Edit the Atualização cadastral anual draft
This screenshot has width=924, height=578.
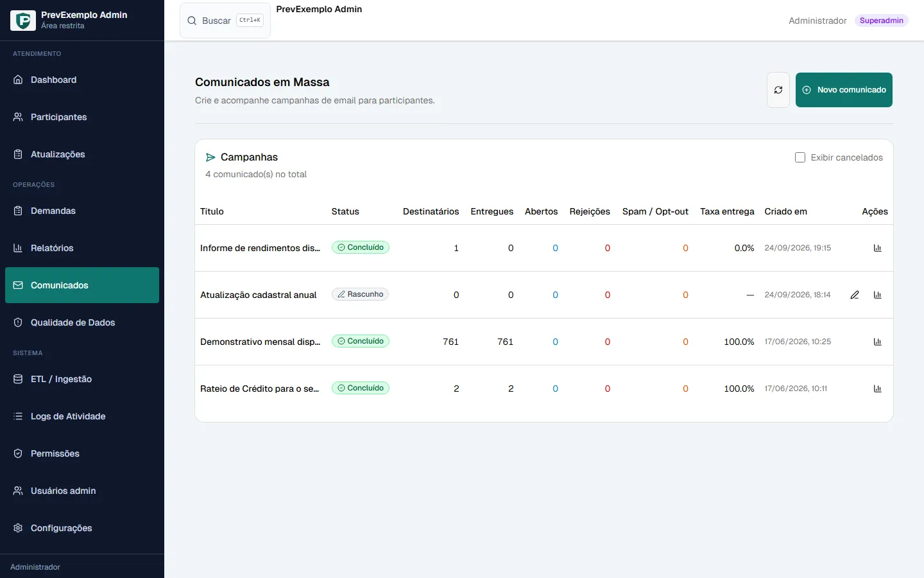tap(855, 295)
